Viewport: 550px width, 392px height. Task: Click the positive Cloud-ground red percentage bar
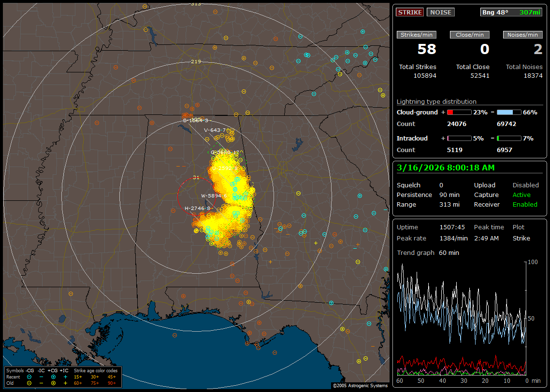[459, 112]
